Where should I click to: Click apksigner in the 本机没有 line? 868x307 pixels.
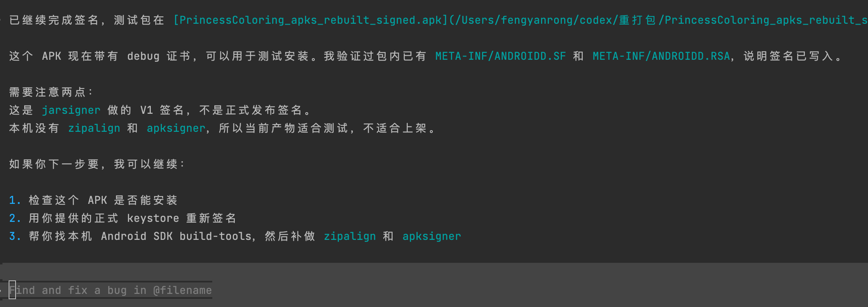(x=176, y=128)
